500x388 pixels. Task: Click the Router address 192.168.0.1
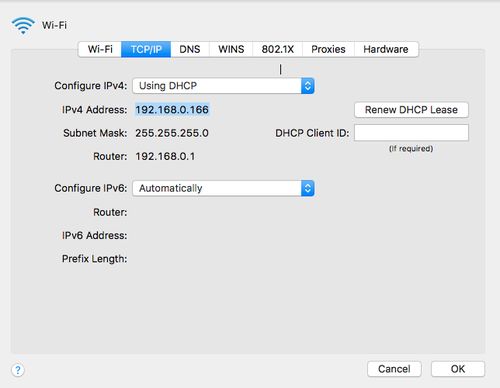(165, 156)
